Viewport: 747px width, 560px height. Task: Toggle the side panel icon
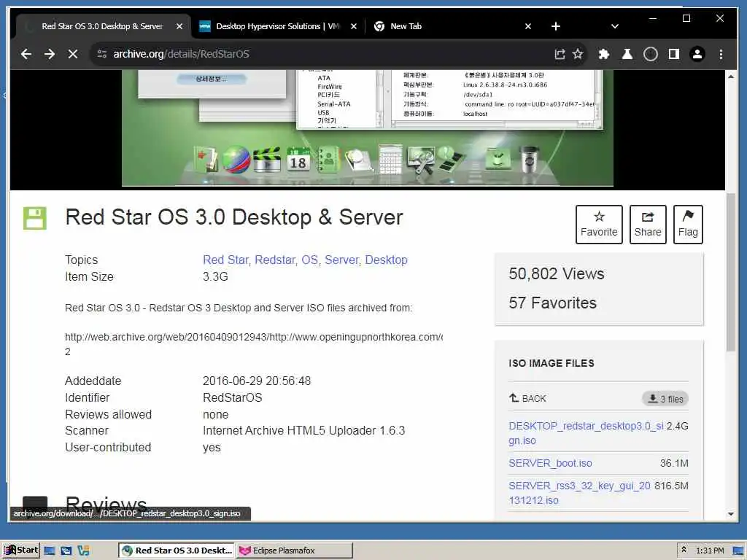[x=673, y=54]
